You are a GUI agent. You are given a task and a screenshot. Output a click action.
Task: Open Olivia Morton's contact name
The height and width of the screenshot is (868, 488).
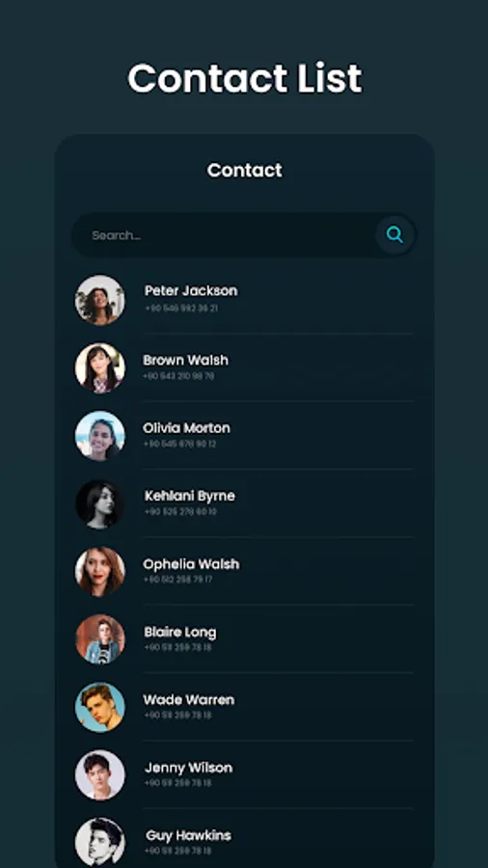click(x=186, y=428)
